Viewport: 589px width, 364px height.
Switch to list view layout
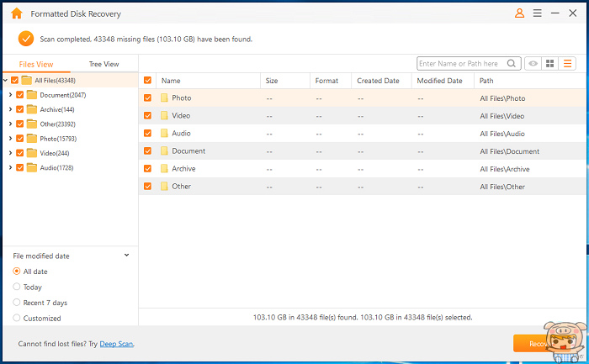[x=568, y=63]
